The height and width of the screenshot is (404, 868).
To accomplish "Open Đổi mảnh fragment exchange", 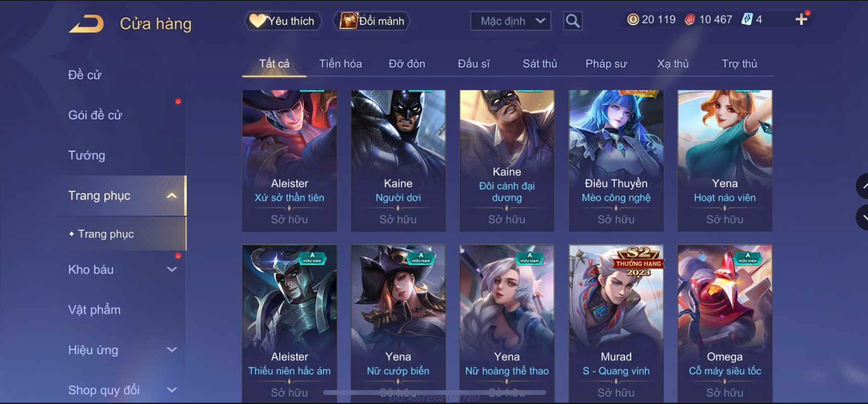I will [372, 21].
